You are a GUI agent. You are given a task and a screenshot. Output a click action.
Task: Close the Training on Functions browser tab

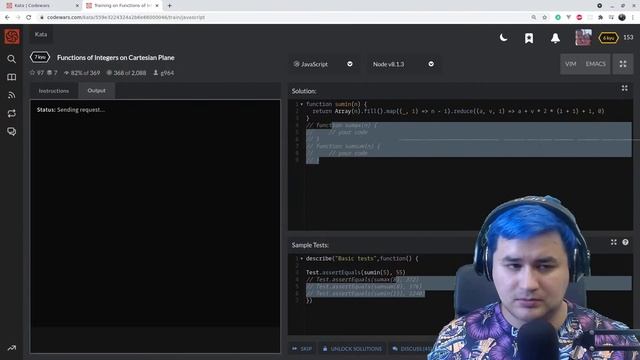tap(157, 6)
